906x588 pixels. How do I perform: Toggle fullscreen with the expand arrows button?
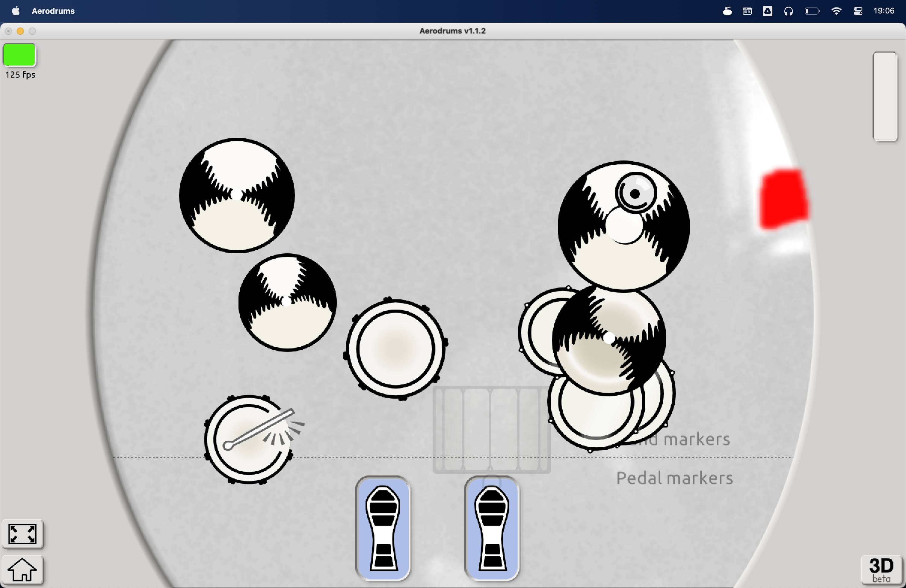tap(22, 534)
